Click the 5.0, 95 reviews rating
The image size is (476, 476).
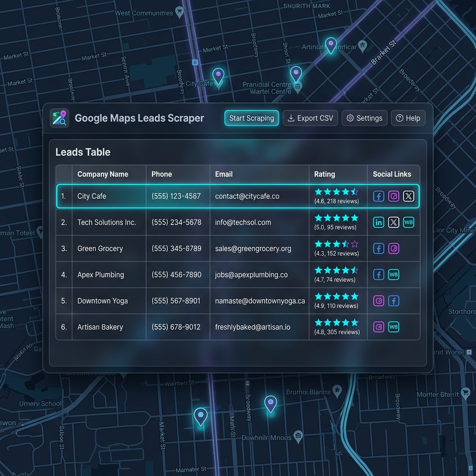coord(337,222)
